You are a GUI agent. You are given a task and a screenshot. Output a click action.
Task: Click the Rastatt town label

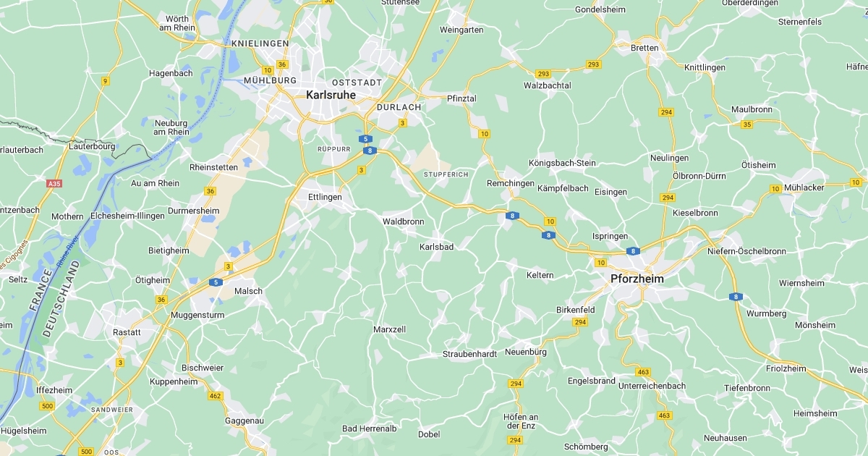[127, 332]
